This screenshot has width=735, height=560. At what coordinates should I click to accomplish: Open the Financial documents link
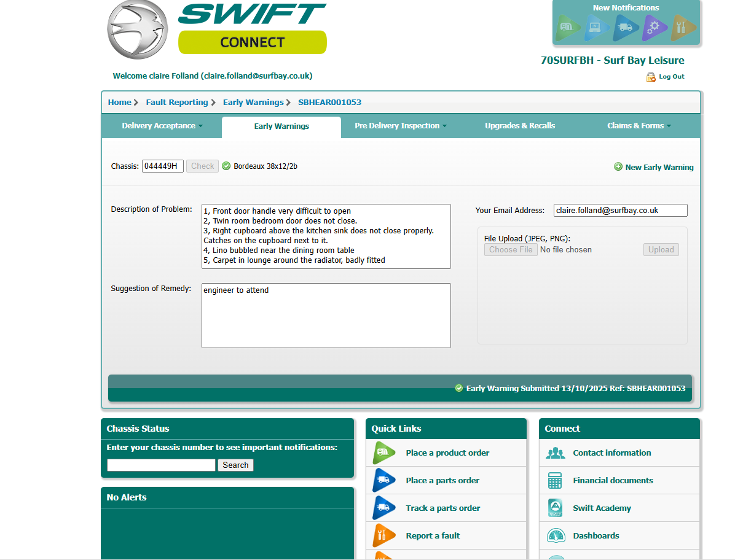613,480
